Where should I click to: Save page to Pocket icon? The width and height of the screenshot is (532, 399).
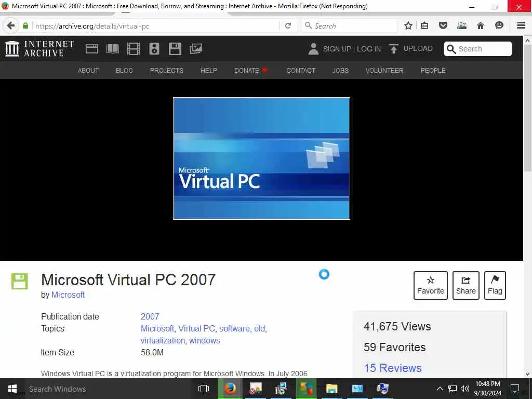point(443,25)
